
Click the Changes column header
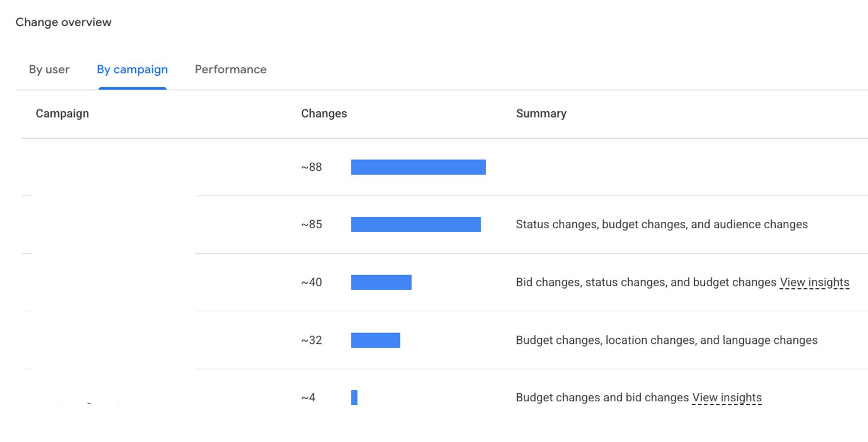coord(324,113)
